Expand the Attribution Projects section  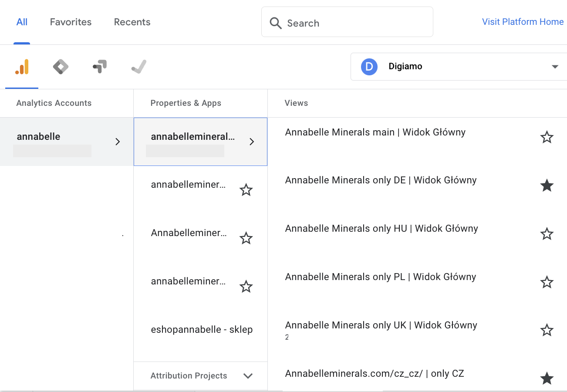click(x=248, y=376)
